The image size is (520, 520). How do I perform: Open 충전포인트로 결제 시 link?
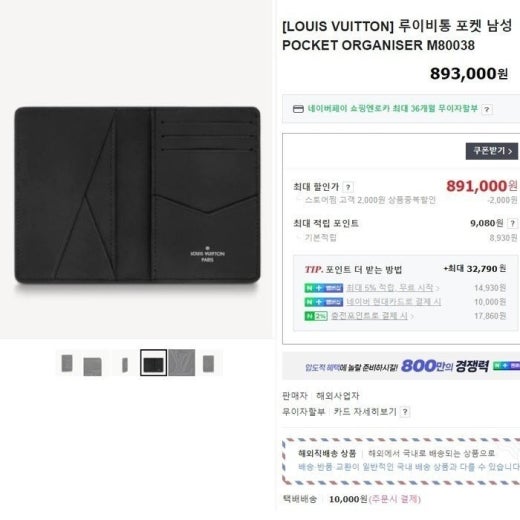[x=372, y=316]
